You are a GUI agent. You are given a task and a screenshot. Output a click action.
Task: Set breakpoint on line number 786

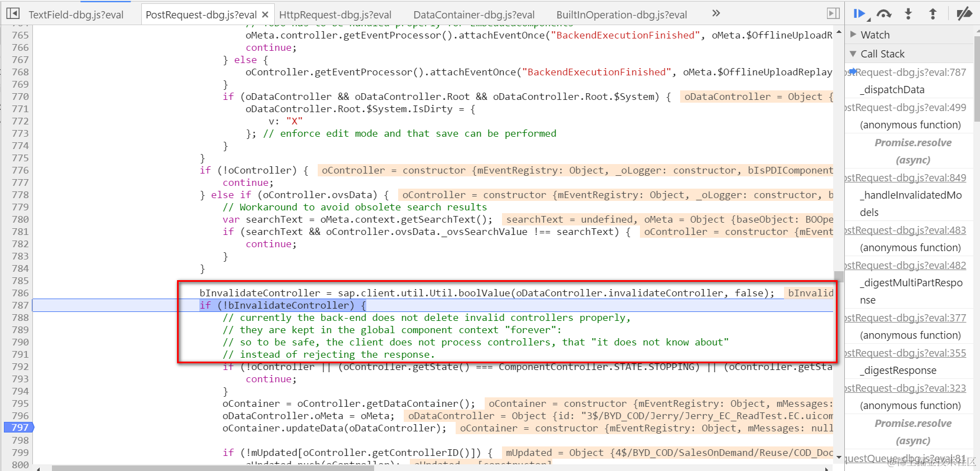(20, 293)
